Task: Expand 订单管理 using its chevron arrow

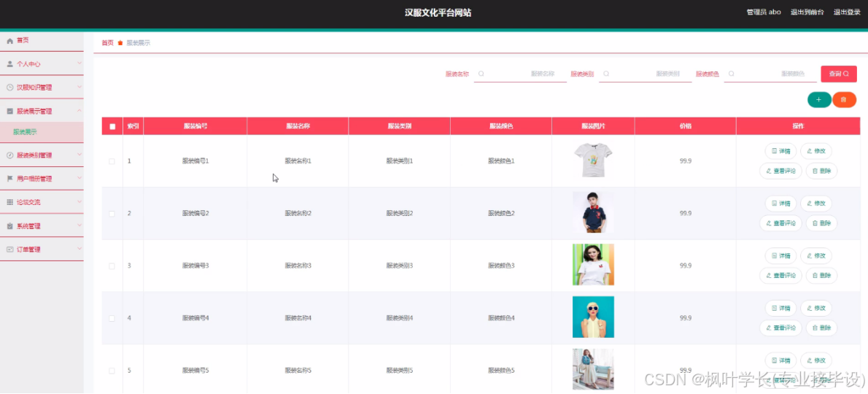Action: pos(80,249)
